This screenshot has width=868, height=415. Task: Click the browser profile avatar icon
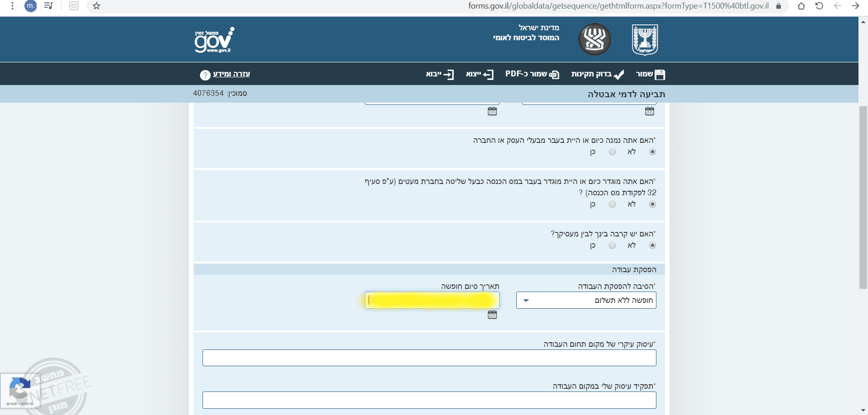click(30, 6)
